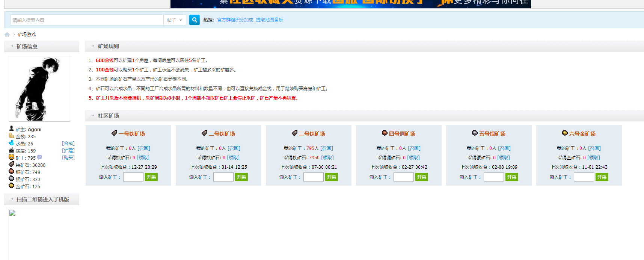Open the 矿场游戏 breadcrumb link
The width and height of the screenshot is (644, 260).
point(27,35)
